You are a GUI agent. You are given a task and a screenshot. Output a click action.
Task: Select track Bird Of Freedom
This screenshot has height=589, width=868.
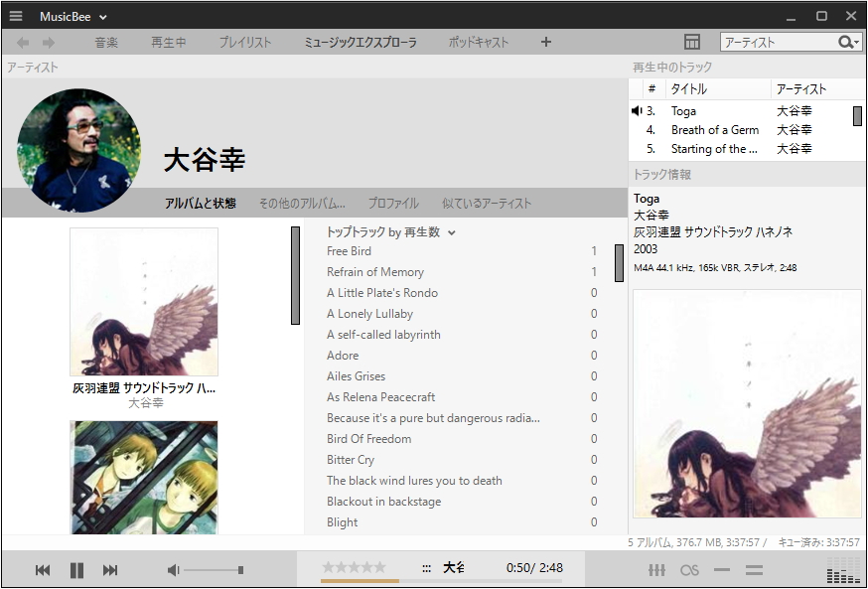point(462,439)
